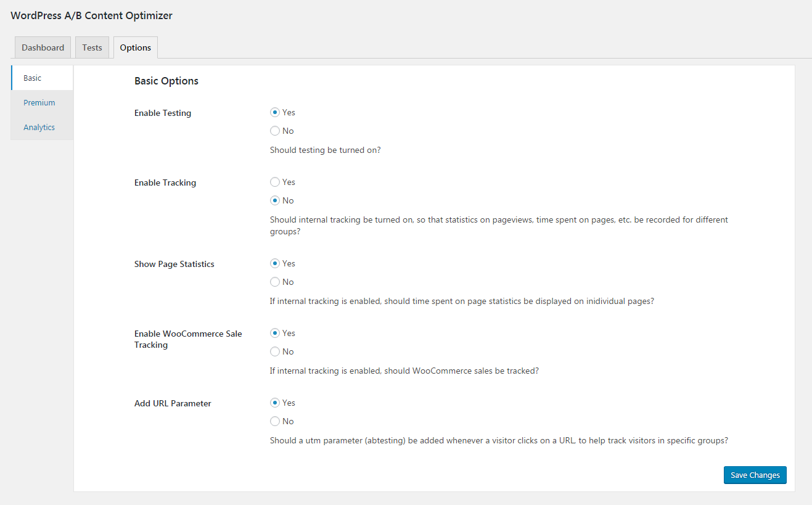Select No for Enable Testing
The image size is (812, 505).
click(x=275, y=131)
